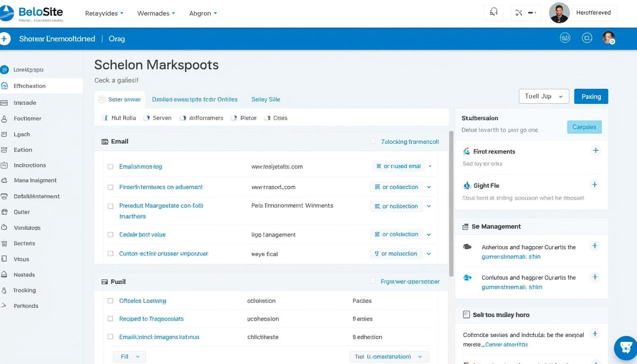The image size is (637, 364).
Task: Click the Gight Fle icon
Action: pyautogui.click(x=467, y=185)
